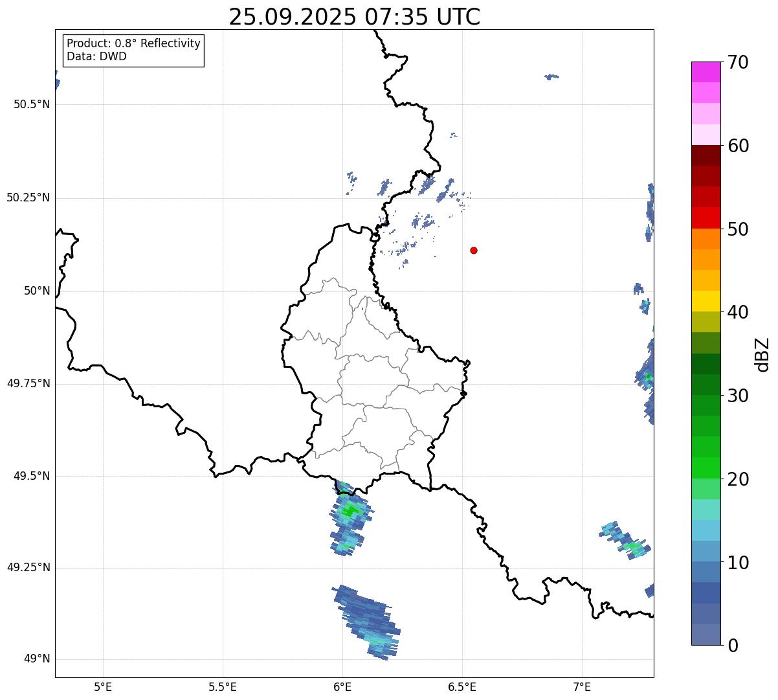Viewport: 778px width, 700px height.
Task: Click the colorbar tick label '0'
Action: (733, 646)
